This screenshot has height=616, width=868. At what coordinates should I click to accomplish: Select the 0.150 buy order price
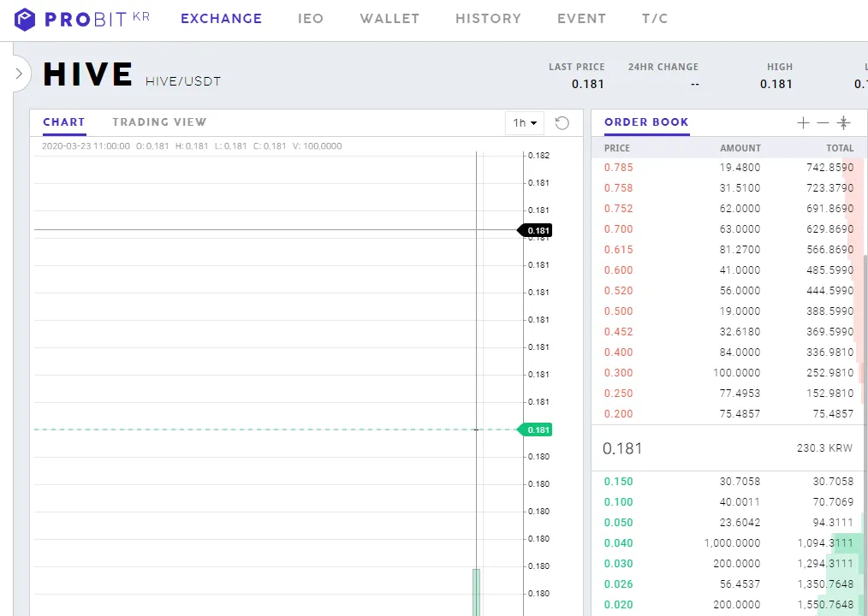(x=618, y=482)
